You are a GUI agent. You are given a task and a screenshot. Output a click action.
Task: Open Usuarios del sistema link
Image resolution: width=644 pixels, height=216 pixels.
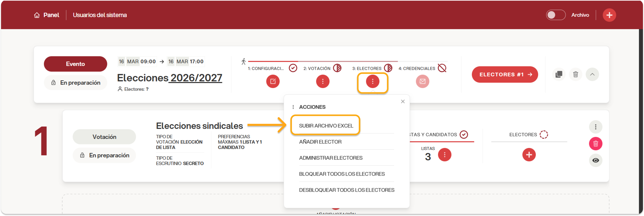(x=100, y=15)
